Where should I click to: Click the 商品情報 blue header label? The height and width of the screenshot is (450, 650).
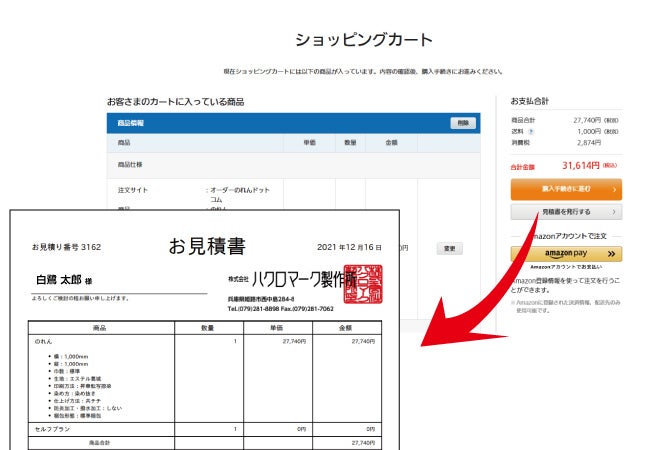pyautogui.click(x=131, y=123)
